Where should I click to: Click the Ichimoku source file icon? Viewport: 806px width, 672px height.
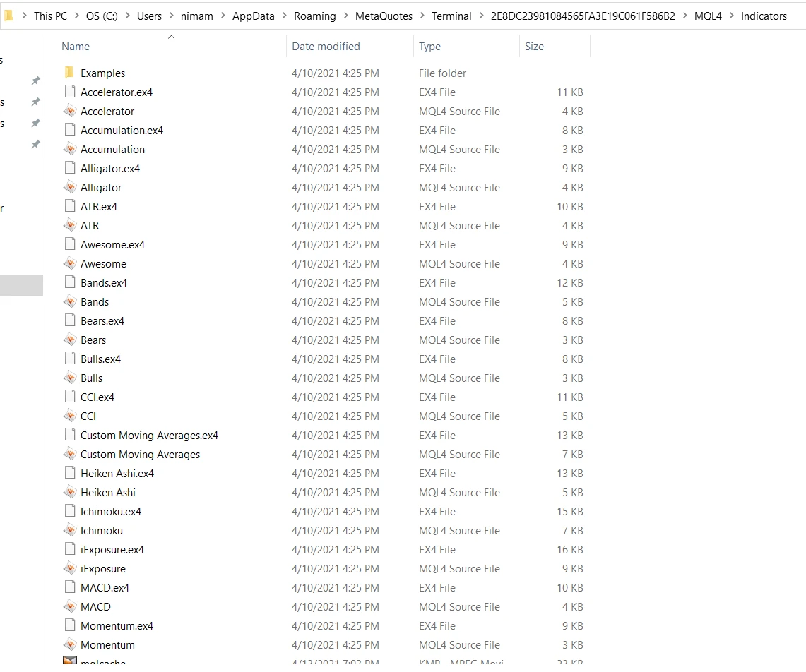[69, 530]
